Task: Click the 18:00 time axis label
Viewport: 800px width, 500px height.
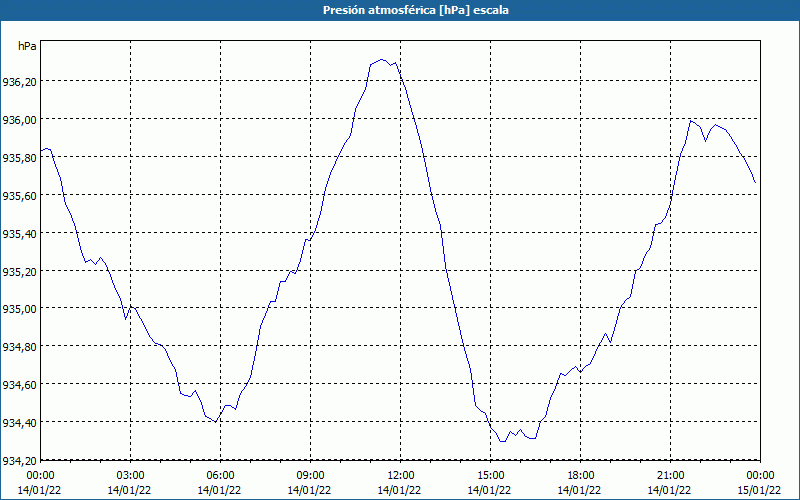Action: 581,476
